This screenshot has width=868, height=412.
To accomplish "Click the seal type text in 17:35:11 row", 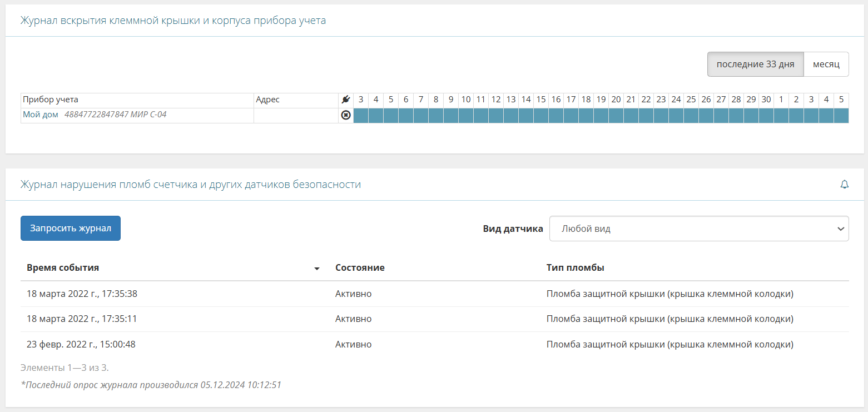I will click(670, 319).
